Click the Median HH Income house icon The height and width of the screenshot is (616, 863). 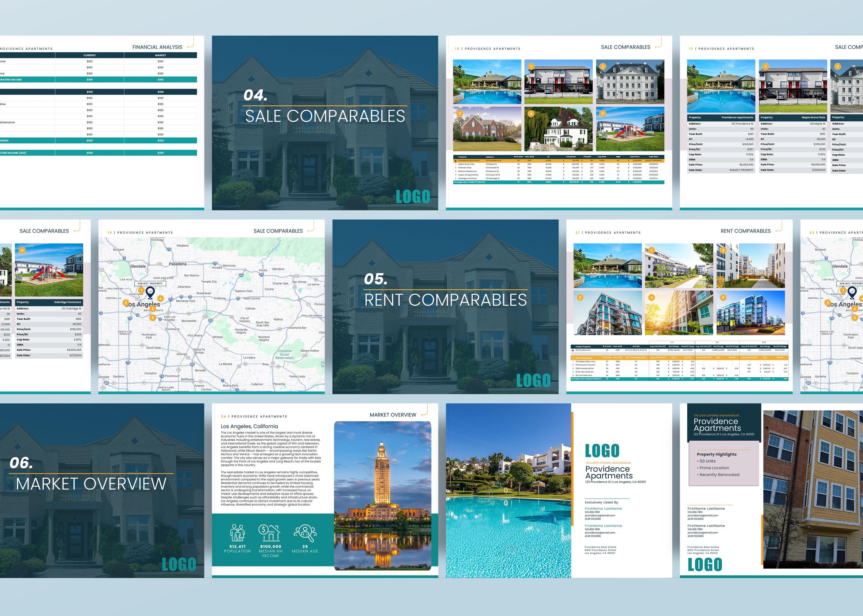click(x=270, y=533)
